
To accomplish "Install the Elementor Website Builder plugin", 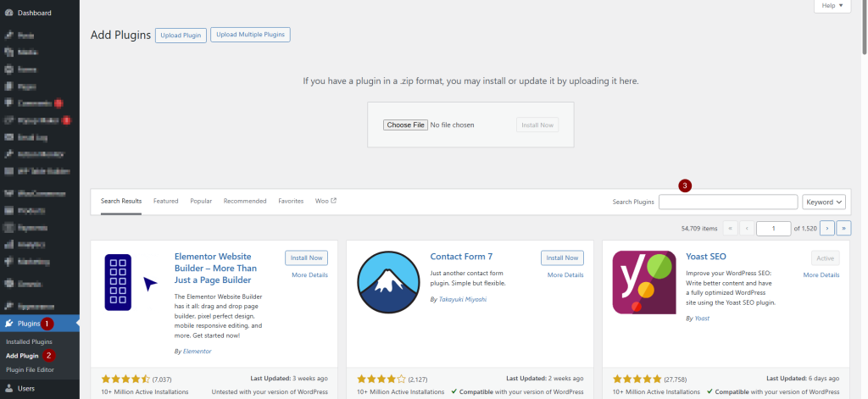I will (307, 258).
